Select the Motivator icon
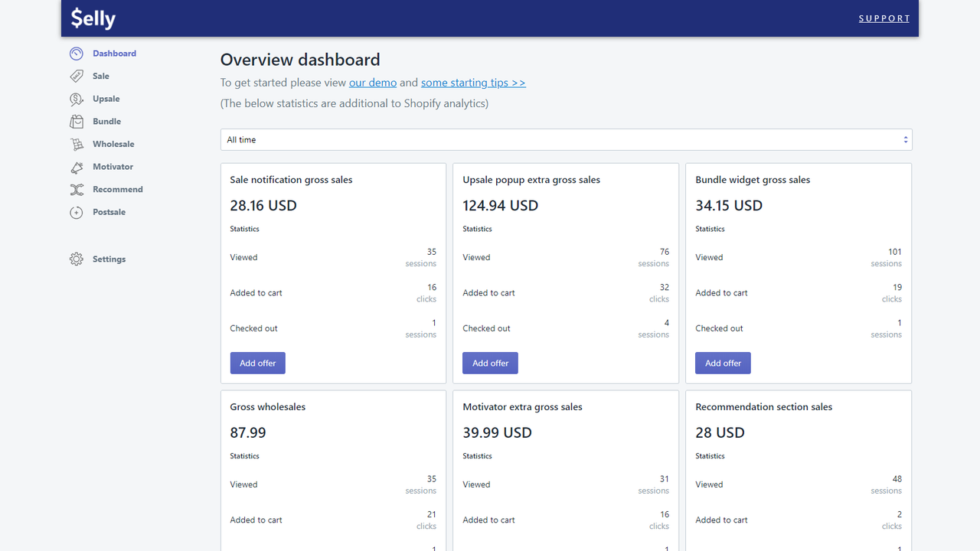Image resolution: width=980 pixels, height=551 pixels. [x=76, y=167]
